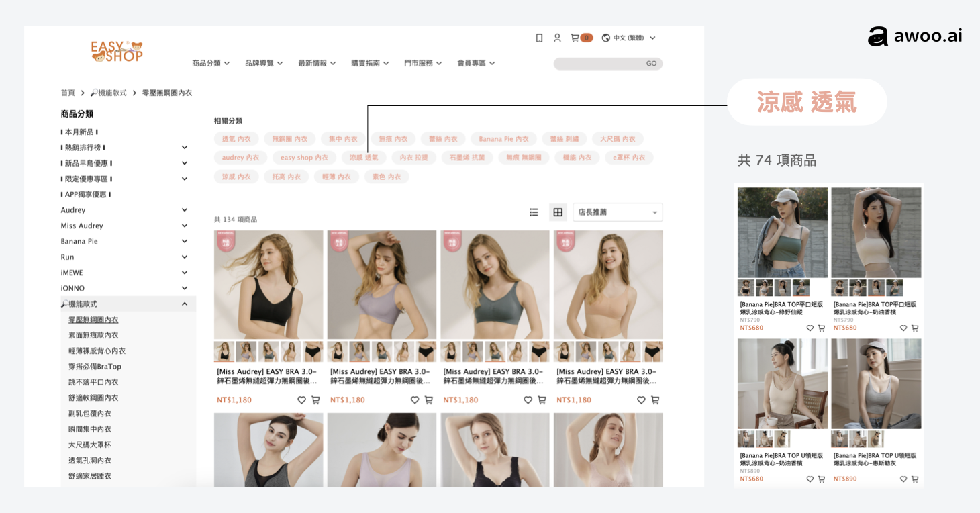This screenshot has width=980, height=513.
Task: Favorite the 綠野仙蹤 BRA TOP with the heart
Action: point(810,328)
